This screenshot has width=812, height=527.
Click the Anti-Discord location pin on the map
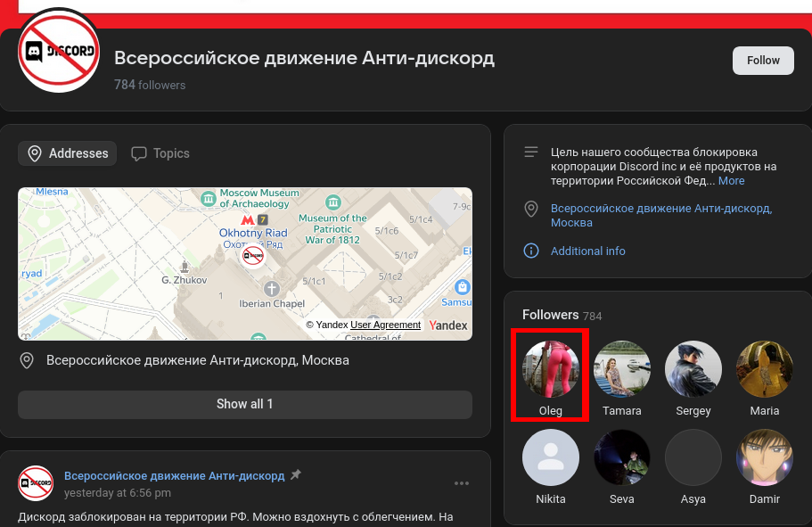[253, 255]
